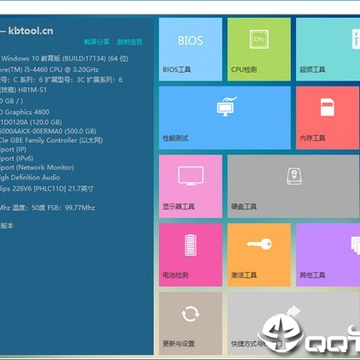
Task: Open the 超频工具 overclocking tile
Action: coord(328,49)
